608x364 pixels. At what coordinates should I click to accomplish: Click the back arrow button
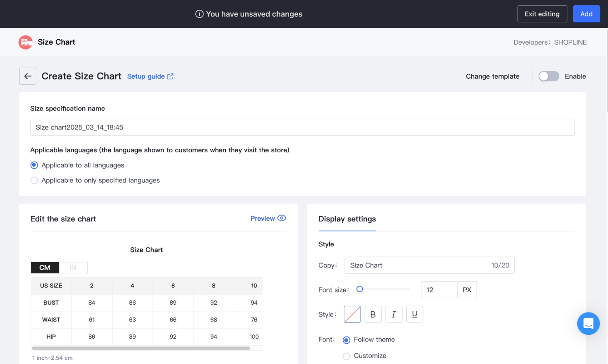tap(28, 76)
